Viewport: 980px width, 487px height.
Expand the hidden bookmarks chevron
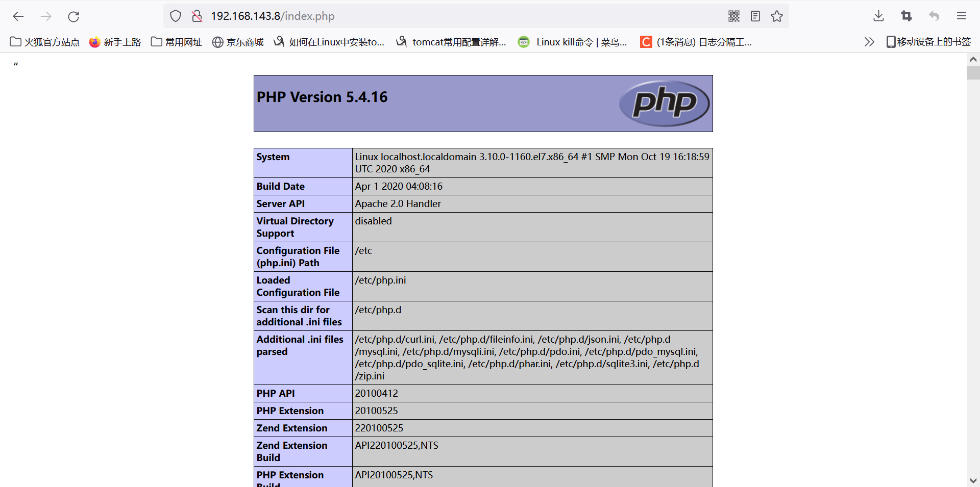(x=869, y=42)
